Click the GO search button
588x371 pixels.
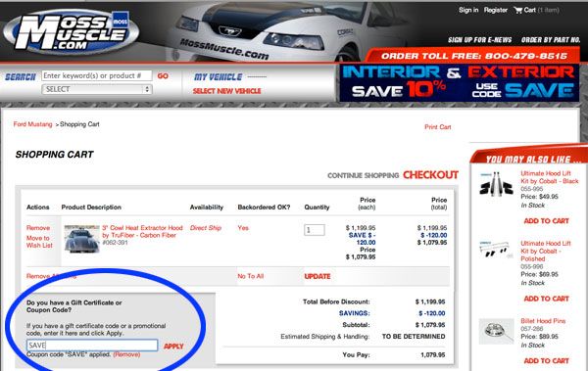163,76
